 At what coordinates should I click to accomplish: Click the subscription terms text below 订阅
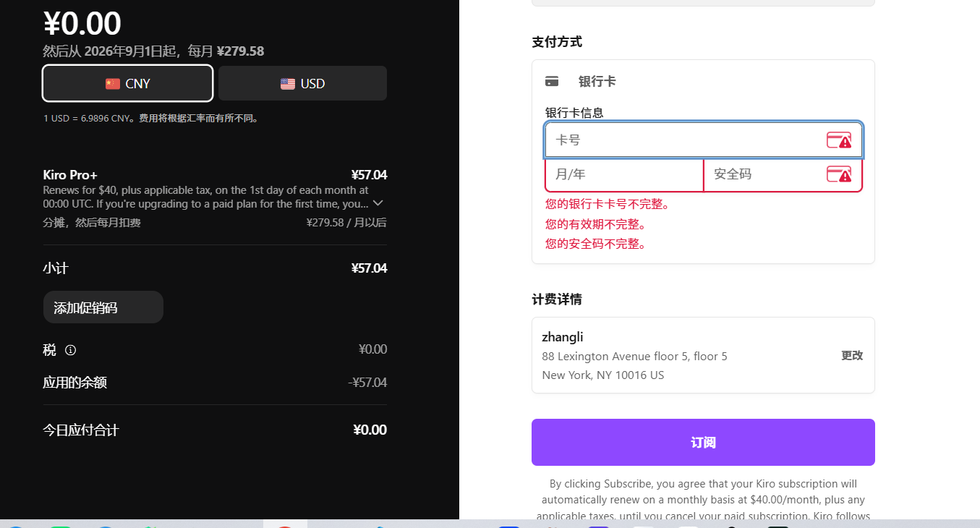[703, 500]
